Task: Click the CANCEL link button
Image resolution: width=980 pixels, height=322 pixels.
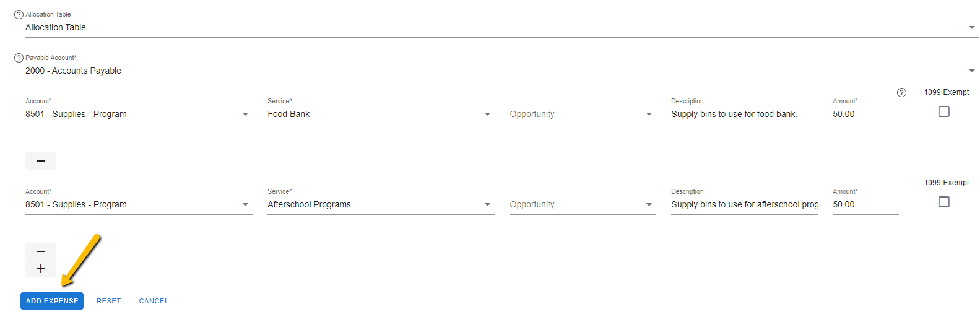Action: coord(154,301)
